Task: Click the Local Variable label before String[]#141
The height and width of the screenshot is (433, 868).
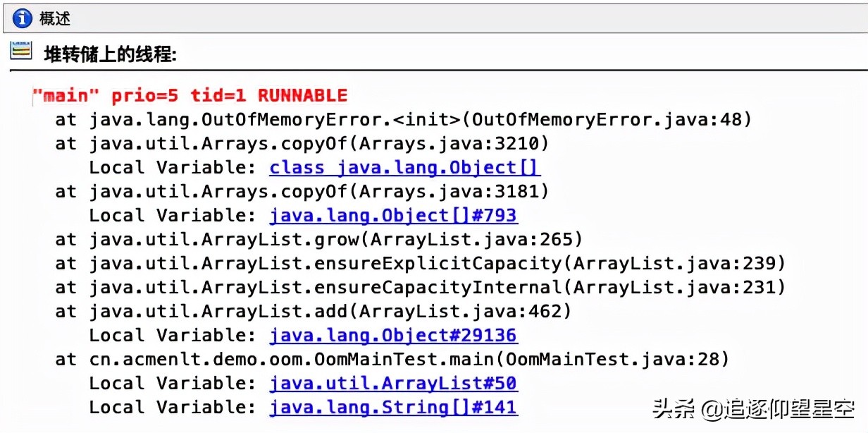Action: pyautogui.click(x=173, y=407)
